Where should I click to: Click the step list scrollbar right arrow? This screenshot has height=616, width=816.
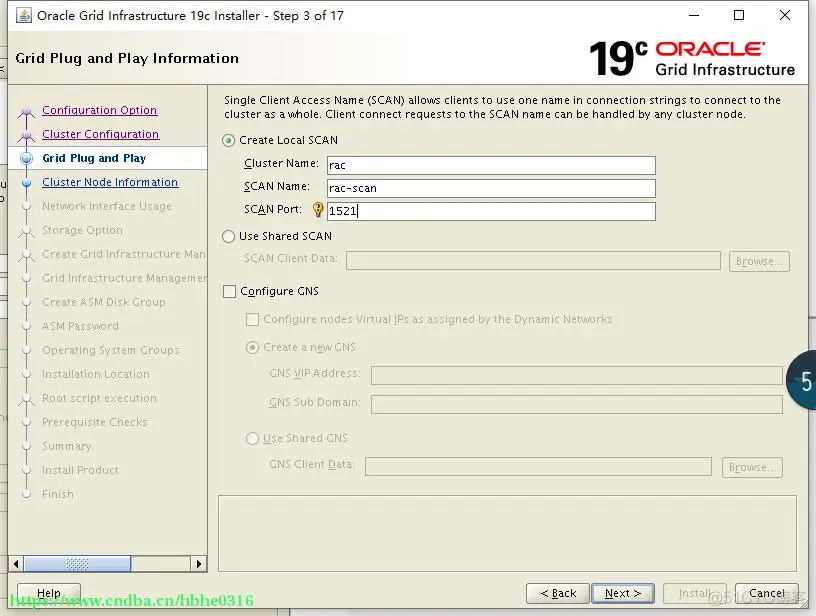(x=198, y=564)
